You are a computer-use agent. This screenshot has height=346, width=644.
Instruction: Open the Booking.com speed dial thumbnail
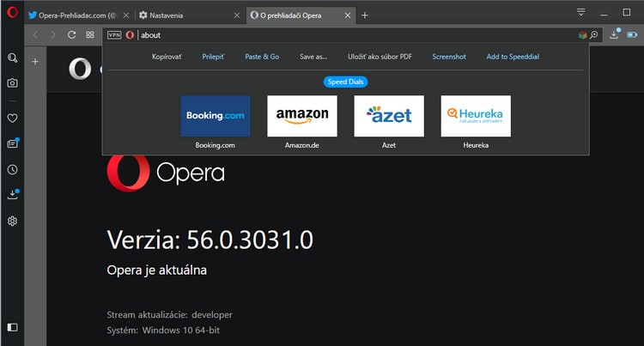pyautogui.click(x=216, y=116)
